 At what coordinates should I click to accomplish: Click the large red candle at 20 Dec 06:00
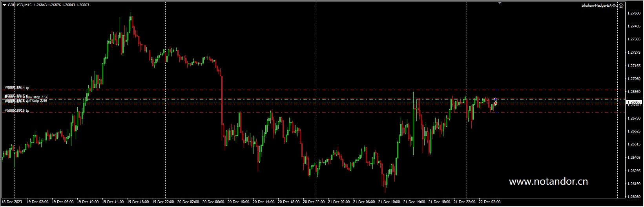pos(222,101)
